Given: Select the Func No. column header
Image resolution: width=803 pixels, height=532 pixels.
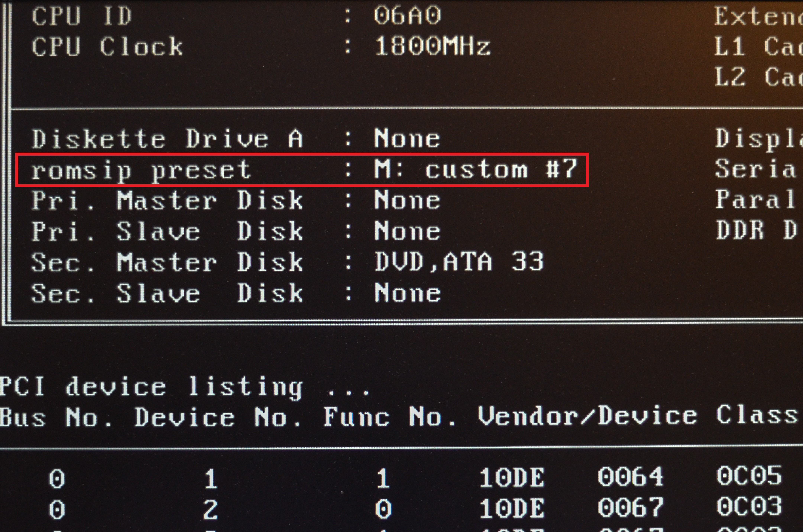Looking at the screenshot, I should point(389,417).
